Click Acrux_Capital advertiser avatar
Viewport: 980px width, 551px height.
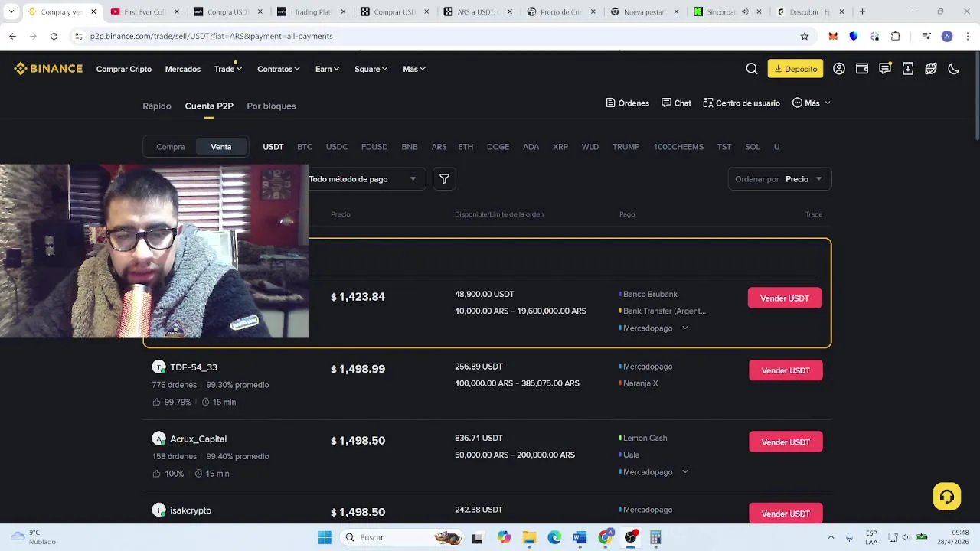coord(158,439)
